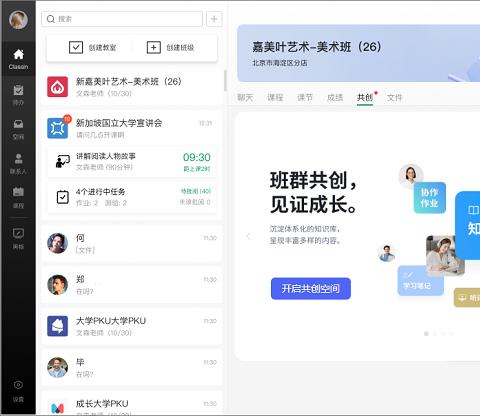Open the chat with 毕

point(132,368)
